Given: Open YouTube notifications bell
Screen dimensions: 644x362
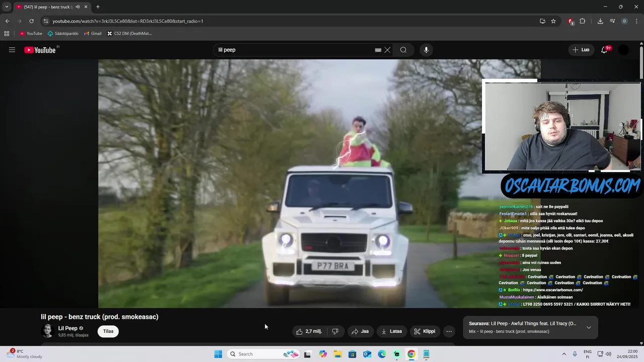Looking at the screenshot, I should tap(604, 50).
